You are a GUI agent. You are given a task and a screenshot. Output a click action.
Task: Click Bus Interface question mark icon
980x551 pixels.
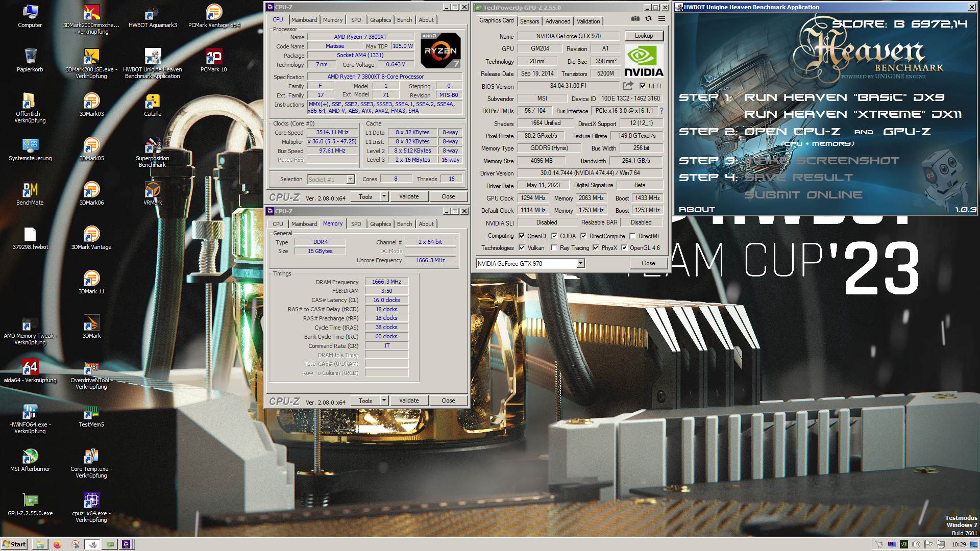[x=661, y=111]
